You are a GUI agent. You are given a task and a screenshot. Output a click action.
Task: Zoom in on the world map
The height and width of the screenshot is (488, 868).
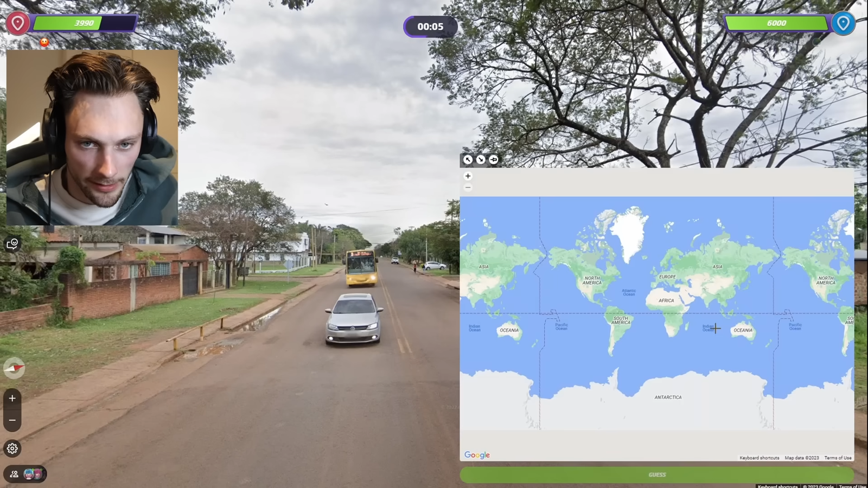(468, 176)
